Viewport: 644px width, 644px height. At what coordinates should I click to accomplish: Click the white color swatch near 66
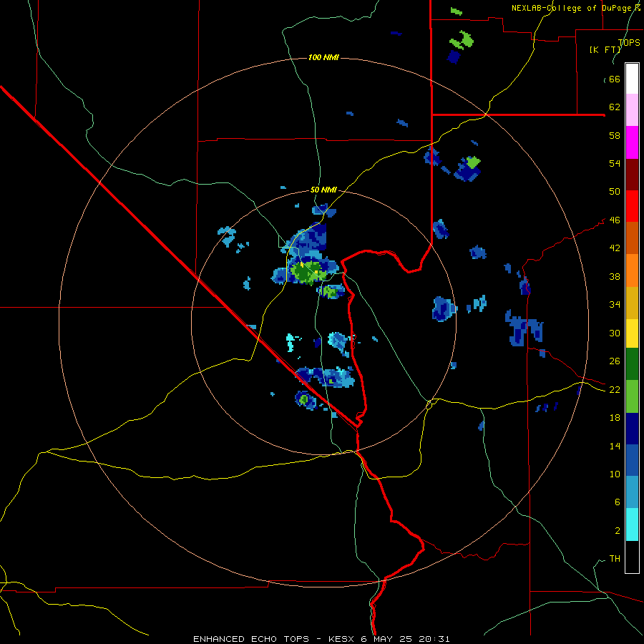click(632, 79)
